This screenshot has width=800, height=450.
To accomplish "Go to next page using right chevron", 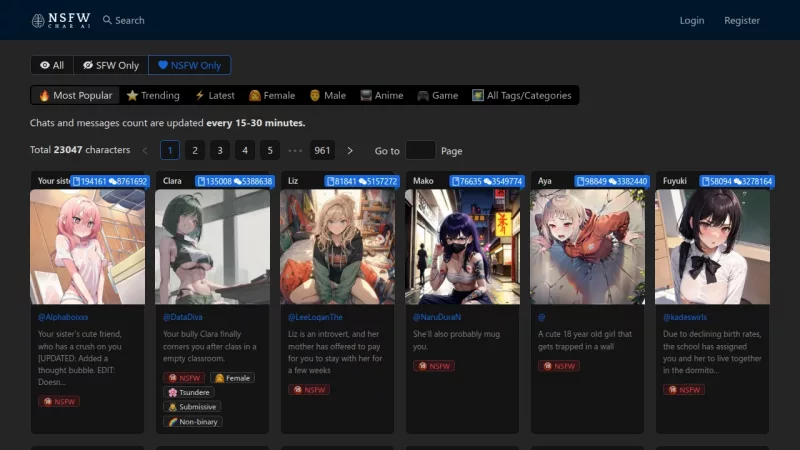I will pos(350,151).
